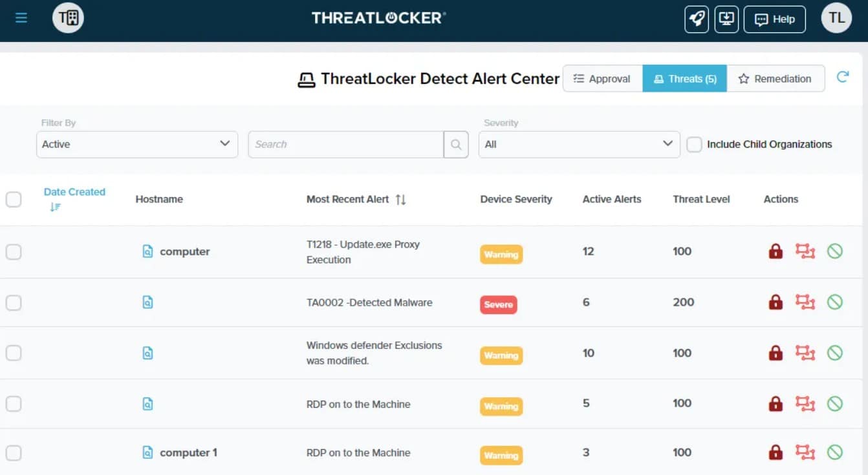Tick the select-all checkbox in the table header

click(14, 199)
